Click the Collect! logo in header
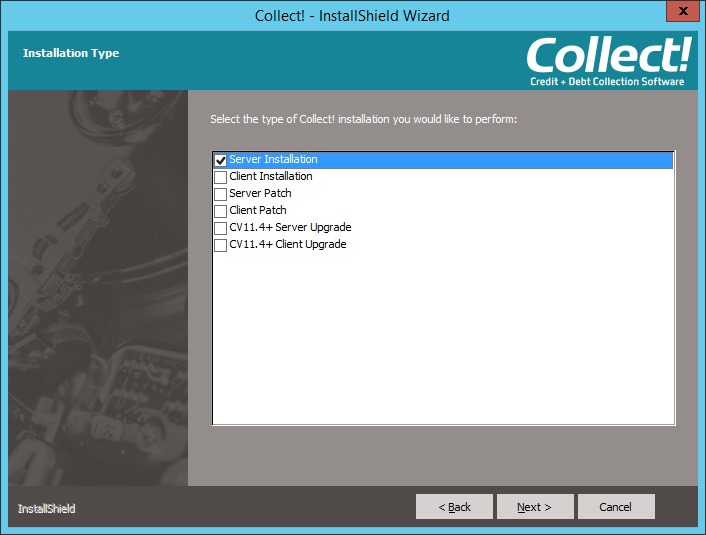This screenshot has height=535, width=706. click(x=607, y=61)
